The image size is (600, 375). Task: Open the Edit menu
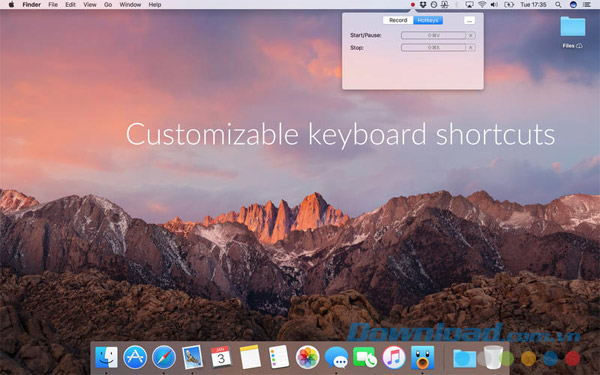[70, 5]
